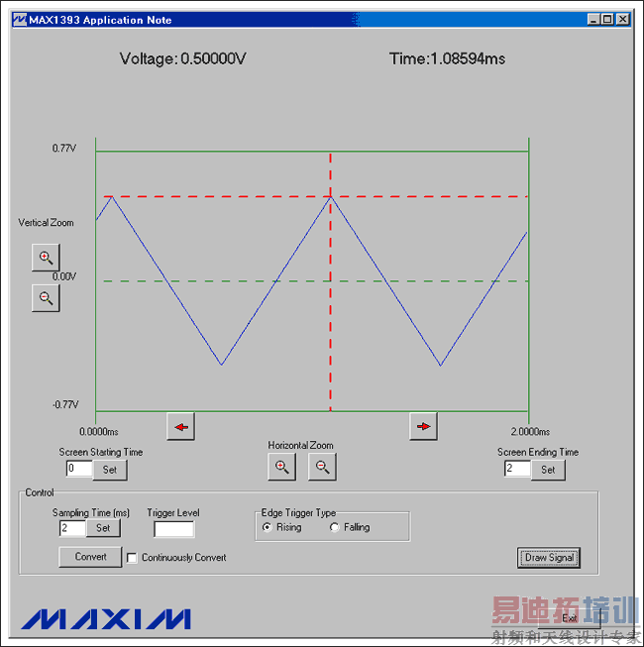Click the horizontal zoom in magnifier
Viewport: 644px width, 647px height.
coord(281,467)
